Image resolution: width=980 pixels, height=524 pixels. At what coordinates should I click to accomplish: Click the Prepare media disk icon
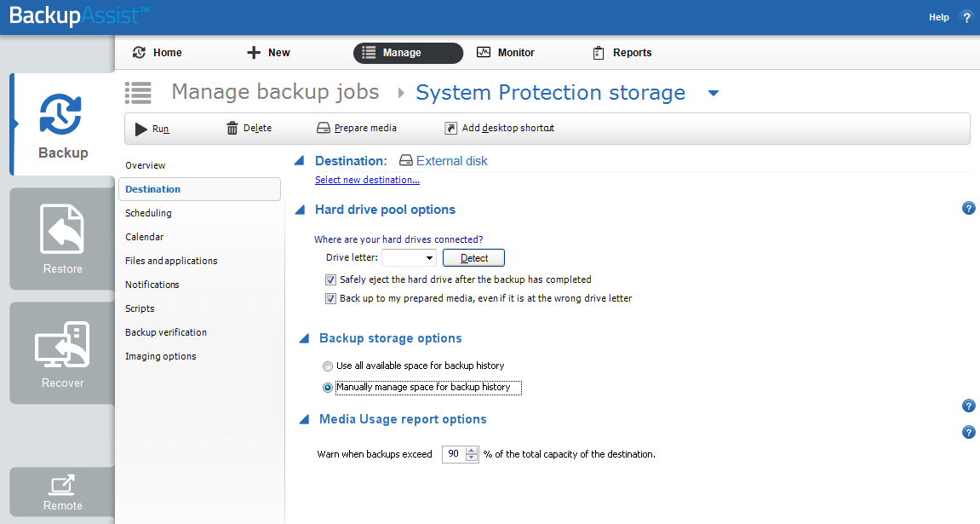pyautogui.click(x=324, y=128)
